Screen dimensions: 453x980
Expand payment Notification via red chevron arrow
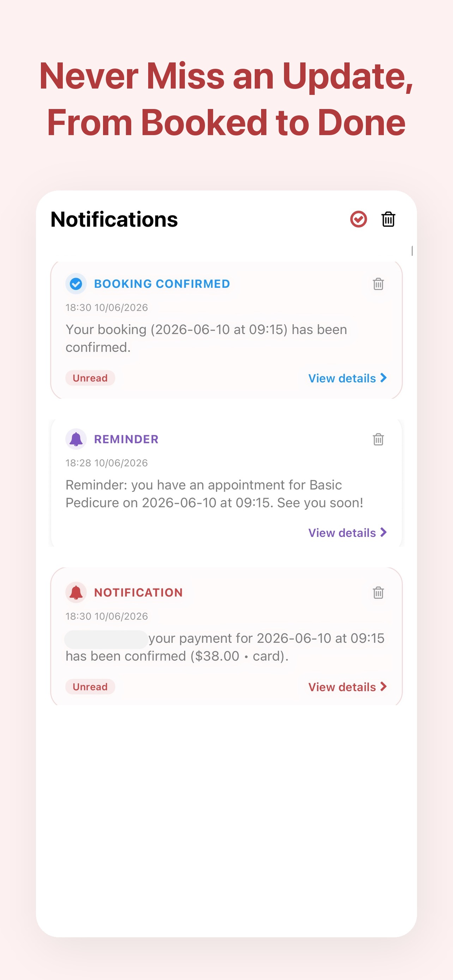383,686
